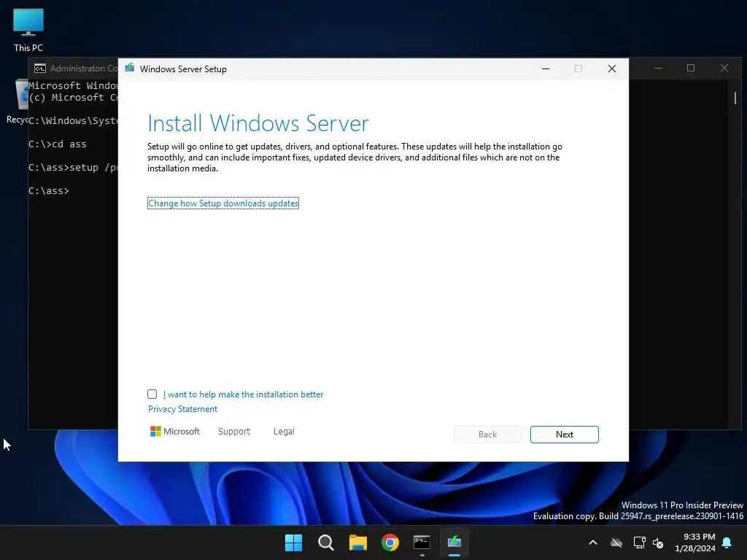Click the 'Install Windows Server' heading

tap(258, 123)
